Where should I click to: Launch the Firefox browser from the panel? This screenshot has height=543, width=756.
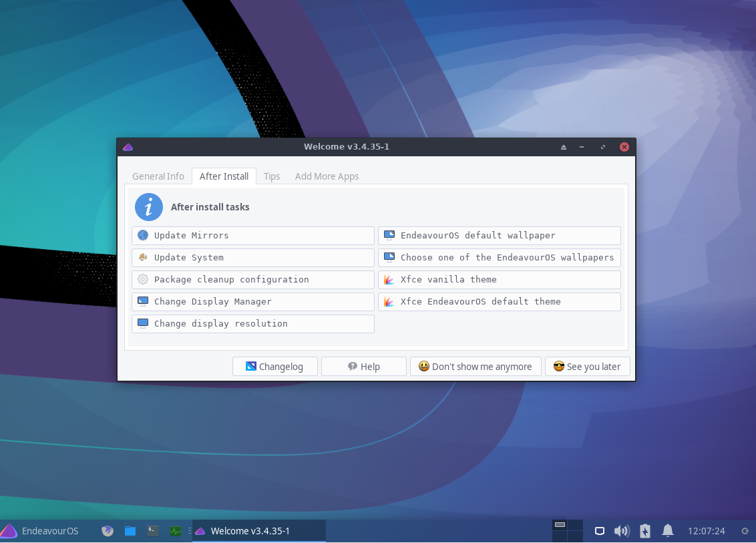click(108, 531)
